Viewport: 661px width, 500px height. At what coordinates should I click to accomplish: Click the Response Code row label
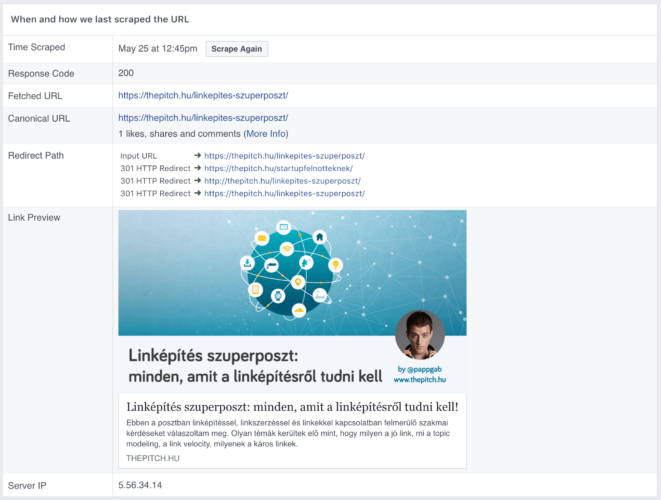click(x=41, y=73)
